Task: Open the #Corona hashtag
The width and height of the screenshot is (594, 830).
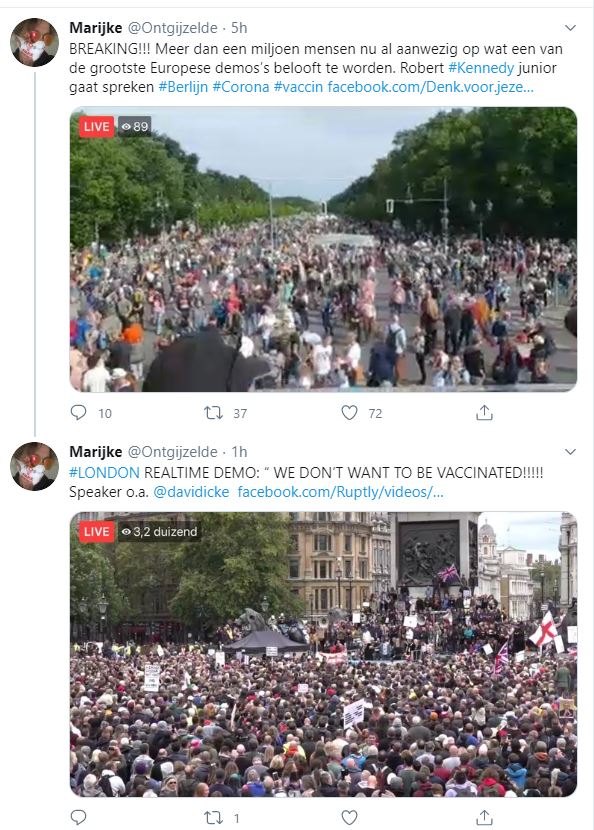Action: pos(241,87)
